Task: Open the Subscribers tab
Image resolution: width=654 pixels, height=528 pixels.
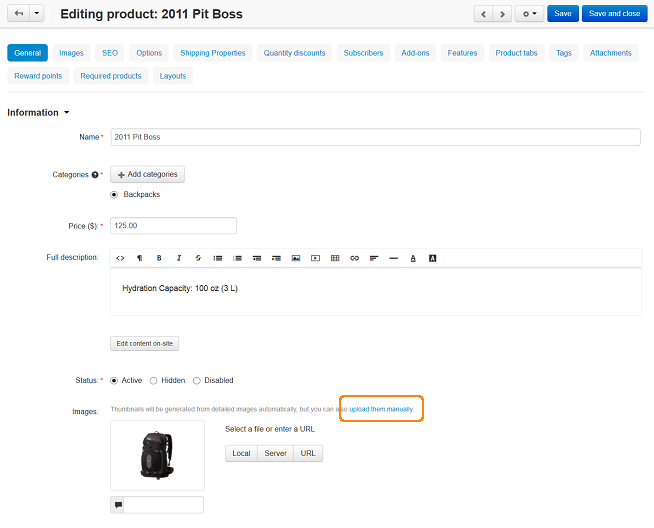Action: [x=363, y=53]
